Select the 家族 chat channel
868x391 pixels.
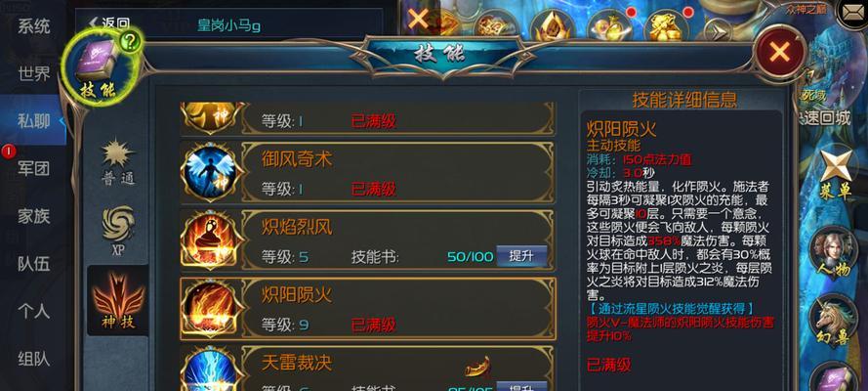pyautogui.click(x=34, y=216)
